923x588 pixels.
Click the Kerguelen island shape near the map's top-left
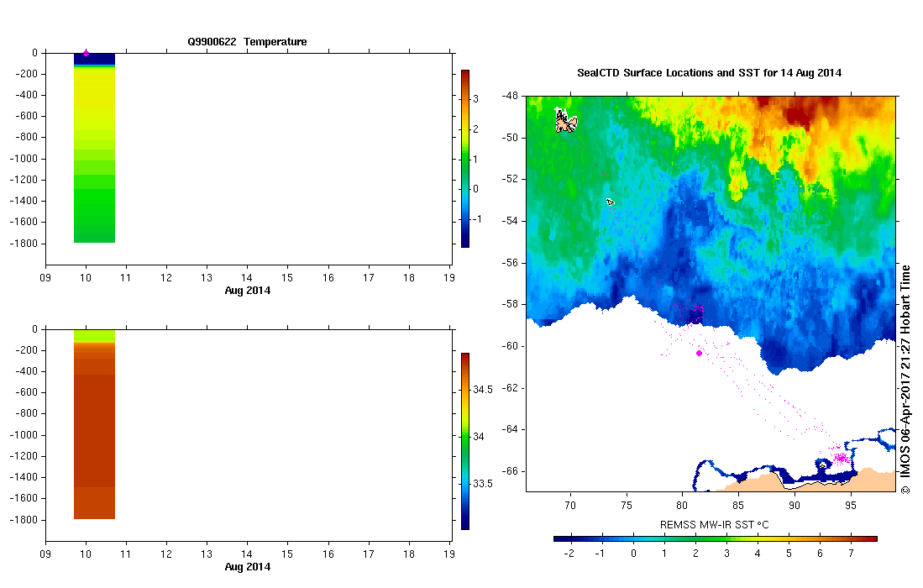[566, 121]
